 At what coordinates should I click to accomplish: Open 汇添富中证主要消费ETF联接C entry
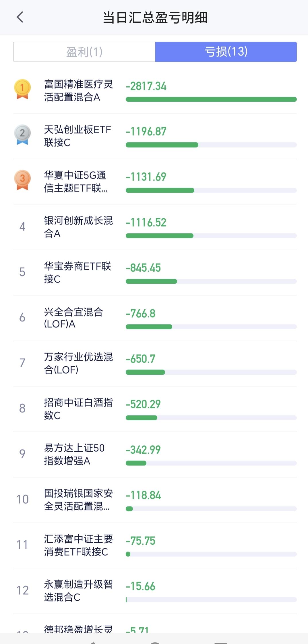tap(78, 545)
